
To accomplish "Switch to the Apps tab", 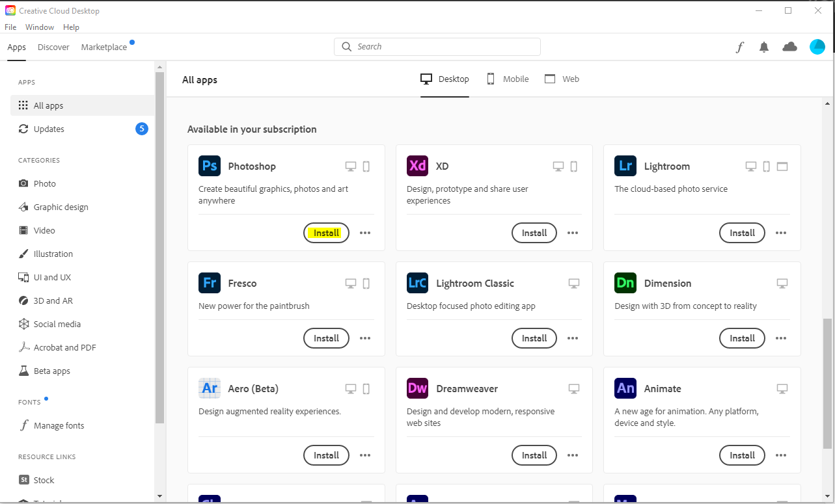I will [17, 47].
